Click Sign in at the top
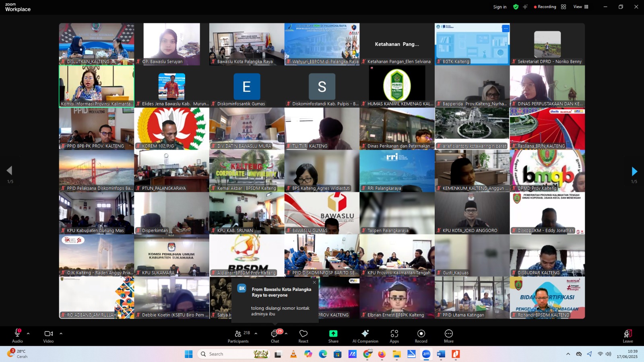The image size is (644, 362). coord(500,7)
